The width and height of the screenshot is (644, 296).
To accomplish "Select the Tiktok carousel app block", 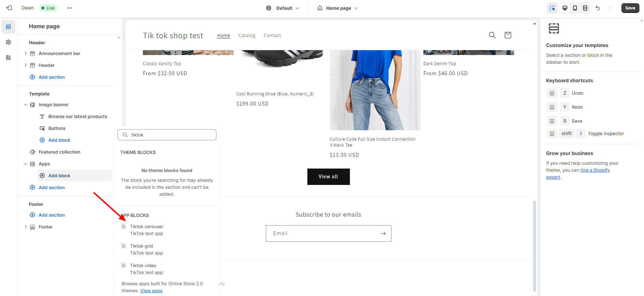I will point(146,230).
